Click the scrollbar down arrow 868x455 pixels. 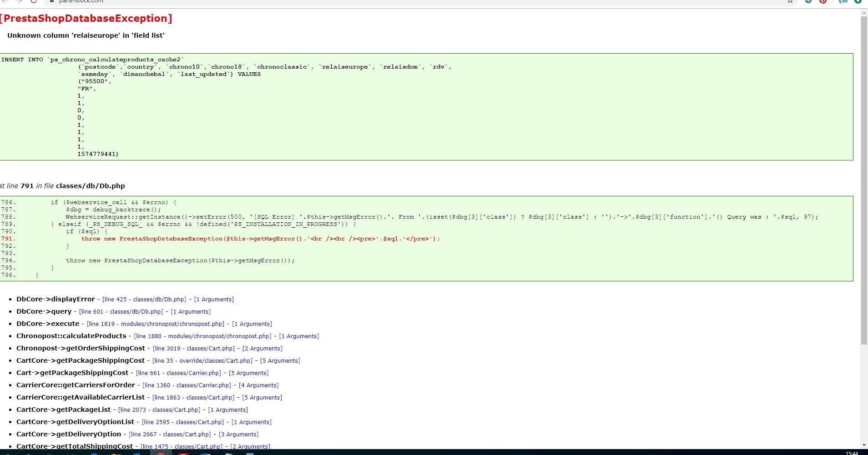point(864,445)
